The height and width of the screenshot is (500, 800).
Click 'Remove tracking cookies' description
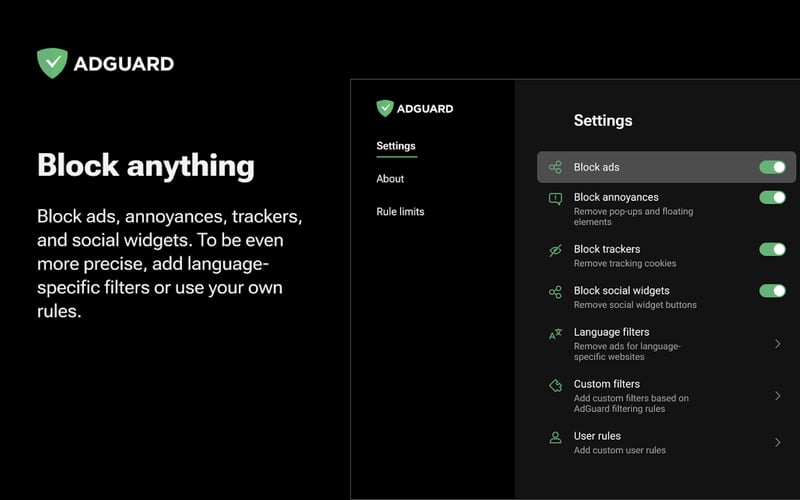click(x=625, y=263)
